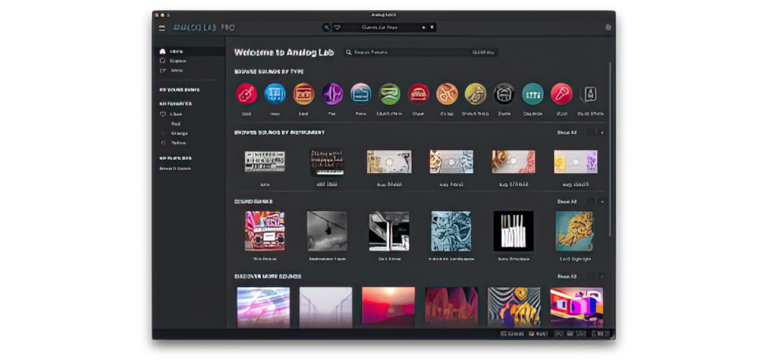Viewport: 768px width, 362px height.
Task: Click the next arrow beside Sound Banks Show All
Action: pos(602,201)
